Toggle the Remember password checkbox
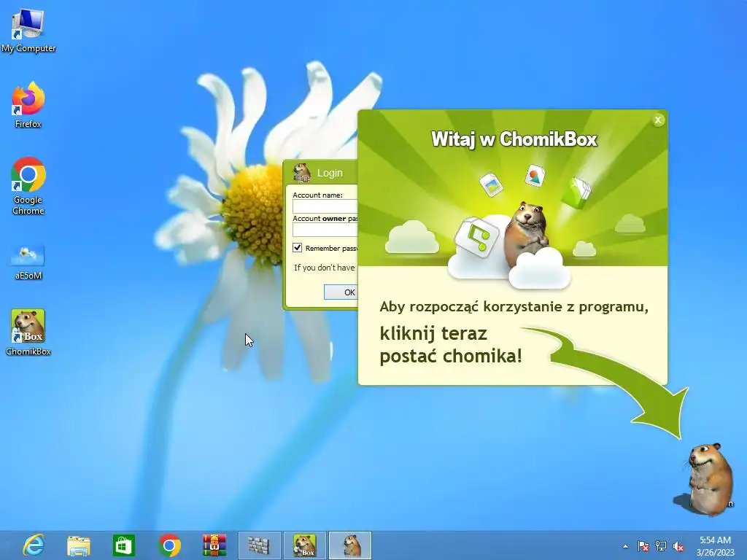The image size is (747, 560). click(x=298, y=248)
